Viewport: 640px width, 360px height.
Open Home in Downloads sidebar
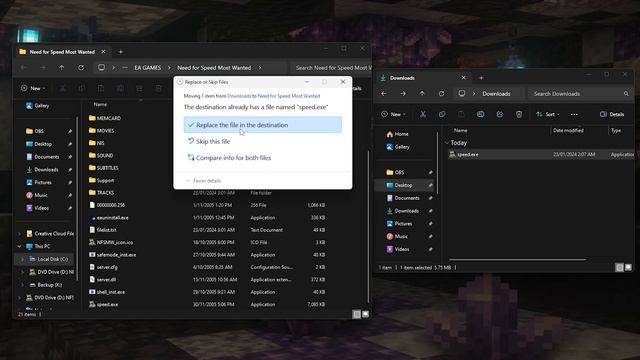398,134
